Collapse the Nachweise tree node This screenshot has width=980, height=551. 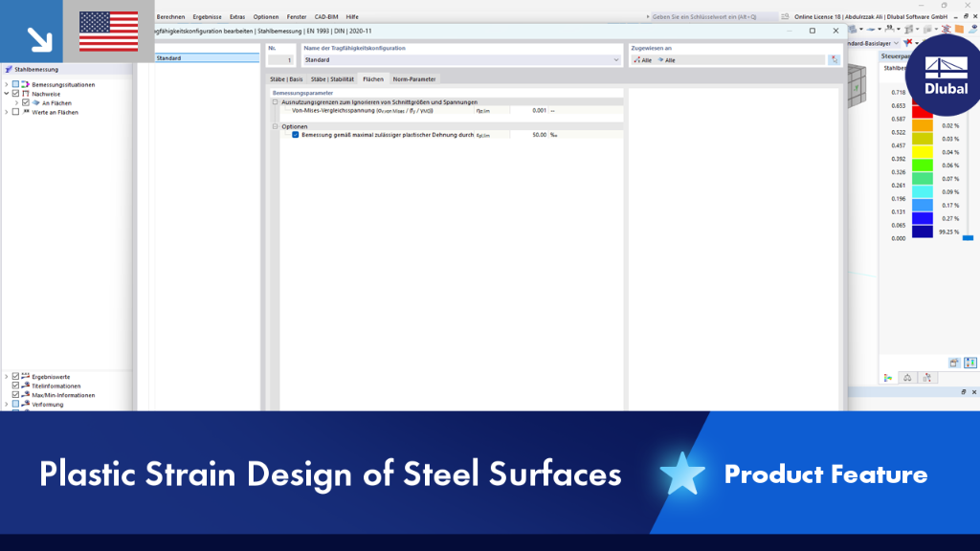click(7, 94)
